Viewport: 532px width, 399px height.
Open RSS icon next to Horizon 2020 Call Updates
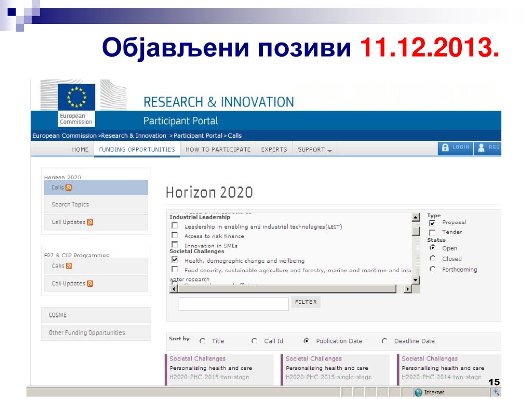click(x=90, y=222)
